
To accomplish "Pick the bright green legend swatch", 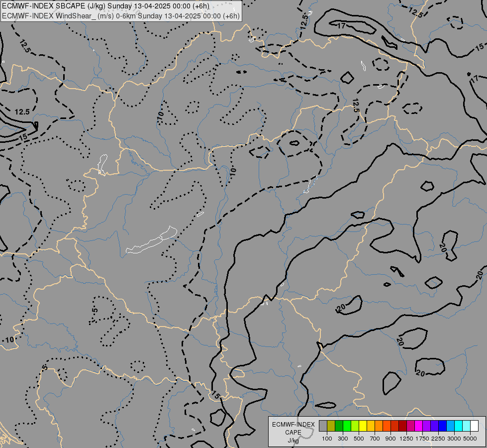I will [347, 426].
